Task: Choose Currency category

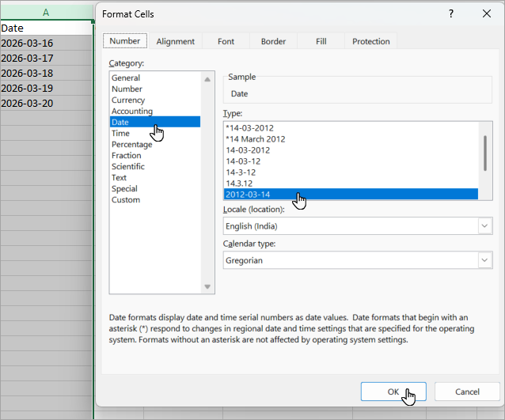Action: click(155, 100)
